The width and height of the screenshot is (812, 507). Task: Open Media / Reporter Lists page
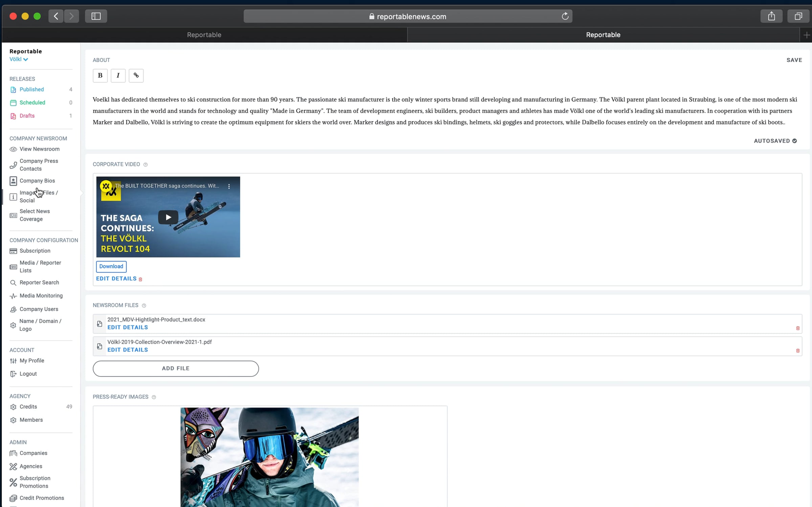coord(40,267)
